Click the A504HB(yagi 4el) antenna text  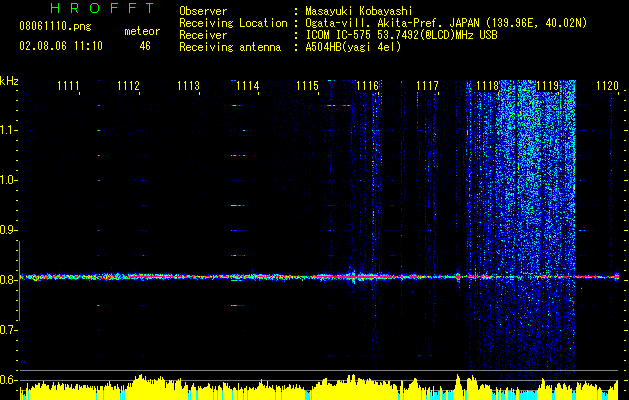353,47
